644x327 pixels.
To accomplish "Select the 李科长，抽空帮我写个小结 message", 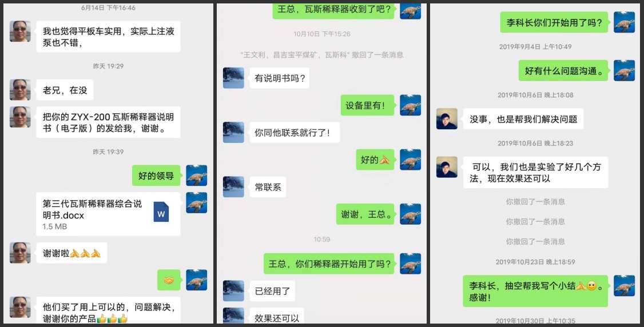I will (535, 291).
